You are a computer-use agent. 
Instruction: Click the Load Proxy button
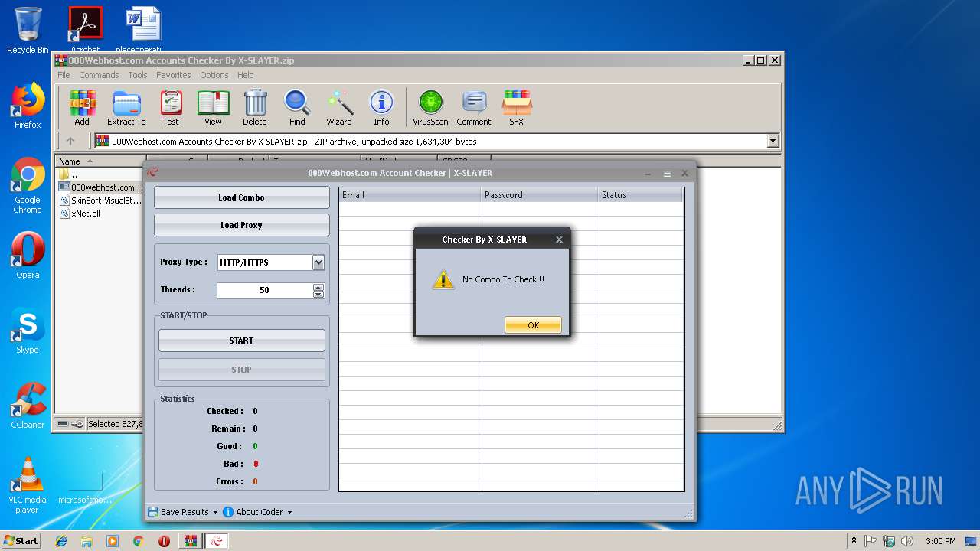pyautogui.click(x=241, y=225)
